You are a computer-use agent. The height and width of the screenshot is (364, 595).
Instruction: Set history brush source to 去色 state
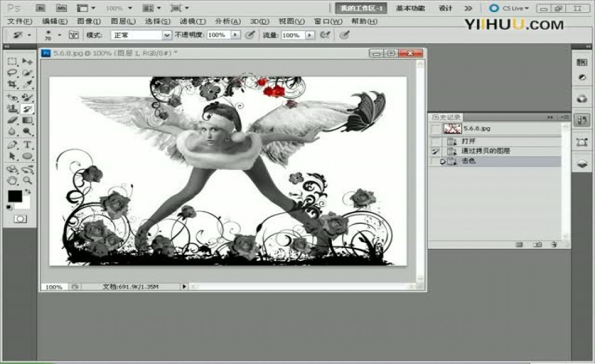[435, 161]
